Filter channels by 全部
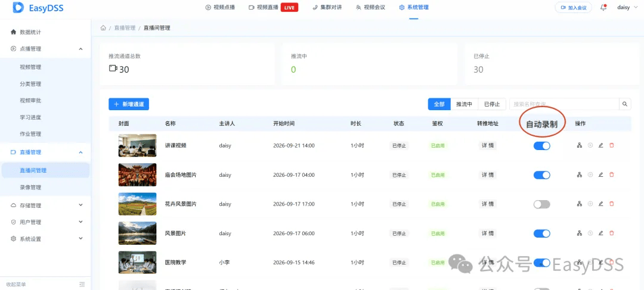This screenshot has height=290, width=644. tap(439, 104)
